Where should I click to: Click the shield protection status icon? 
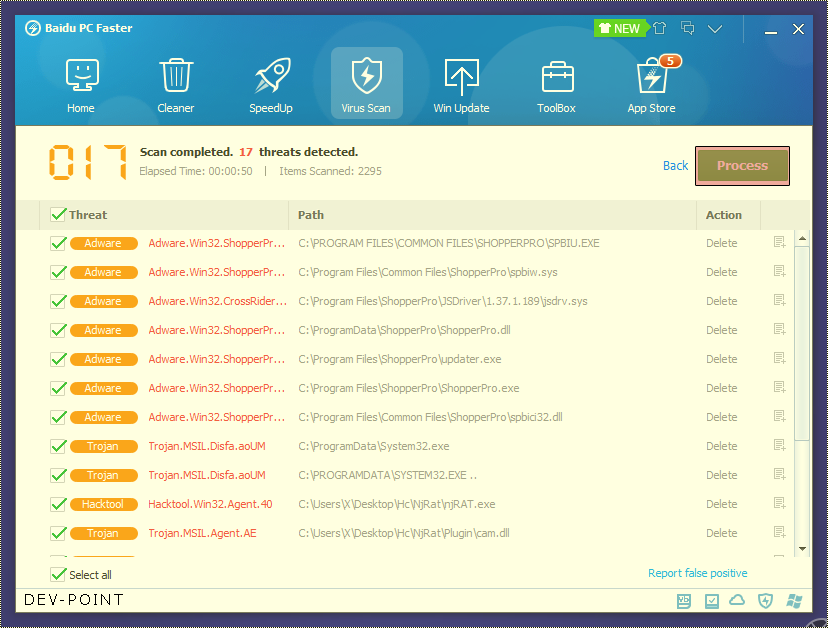765,601
